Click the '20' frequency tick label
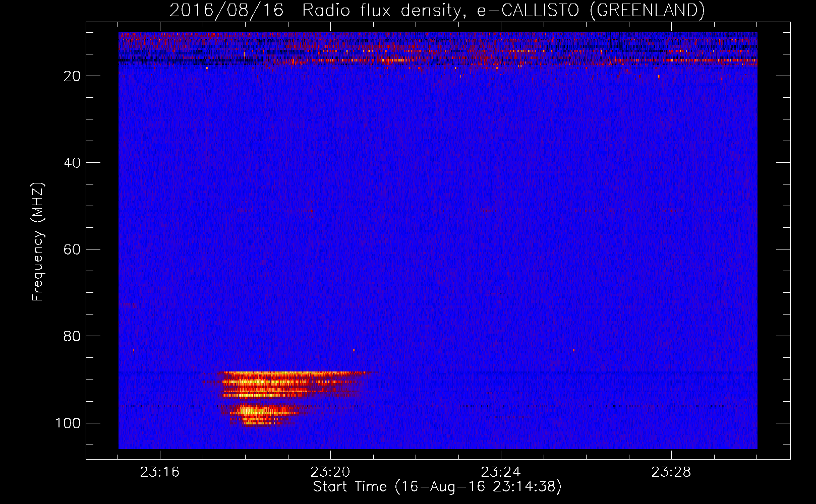This screenshot has height=504, width=816. pyautogui.click(x=72, y=76)
